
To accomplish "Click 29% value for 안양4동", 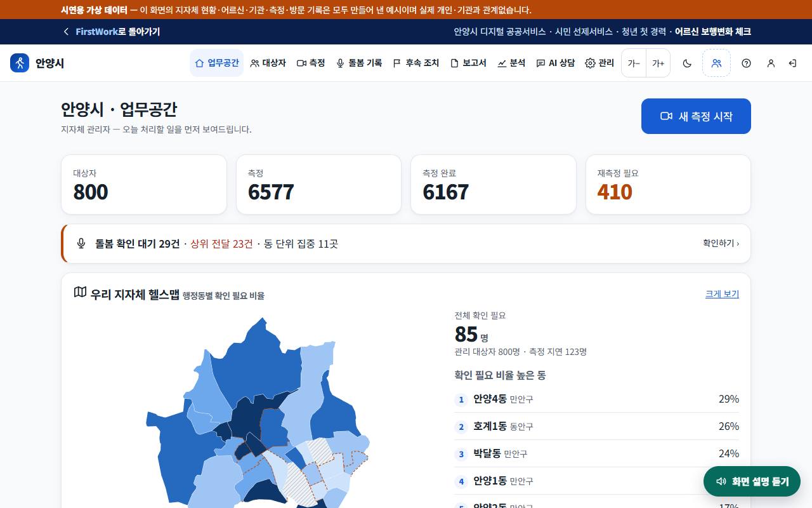I will click(729, 399).
